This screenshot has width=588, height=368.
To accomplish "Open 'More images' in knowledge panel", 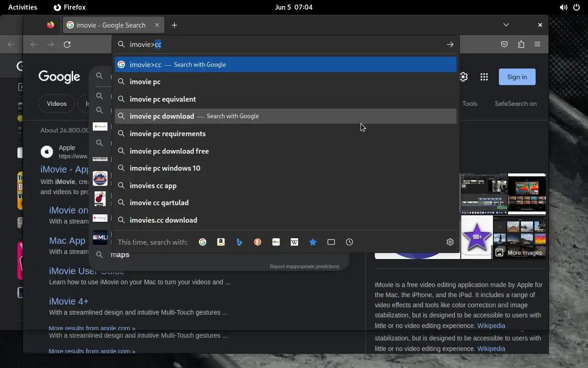I will point(519,253).
